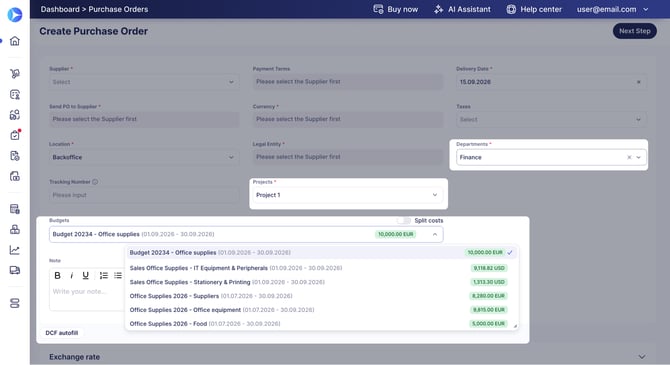Toggle bold formatting in note editor
The image size is (670, 365).
click(x=57, y=276)
